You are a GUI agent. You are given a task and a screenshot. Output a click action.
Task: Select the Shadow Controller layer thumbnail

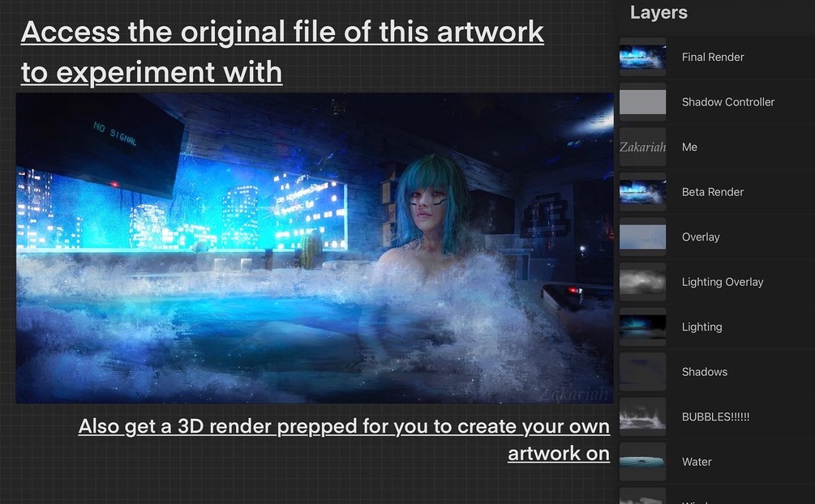pyautogui.click(x=642, y=102)
